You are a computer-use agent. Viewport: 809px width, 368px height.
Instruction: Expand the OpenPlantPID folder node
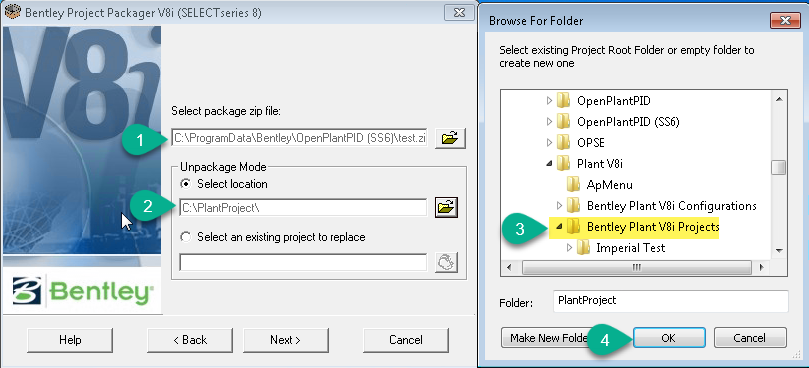click(x=549, y=100)
